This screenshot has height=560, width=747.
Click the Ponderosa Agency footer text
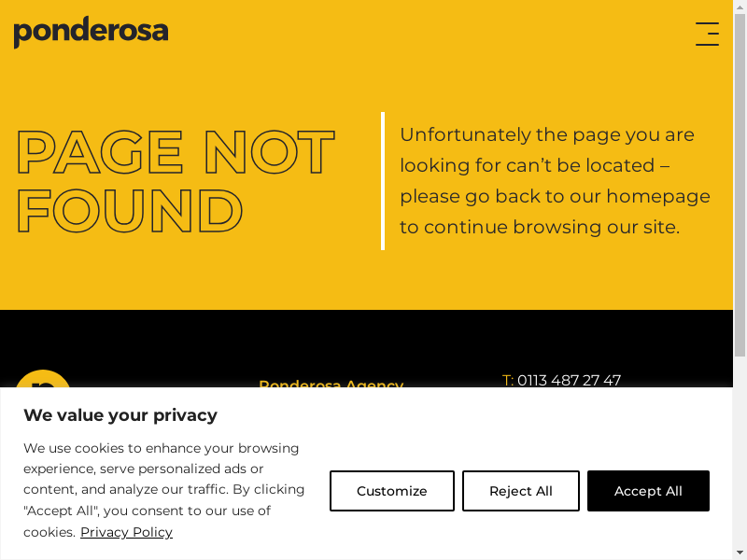tap(331, 385)
